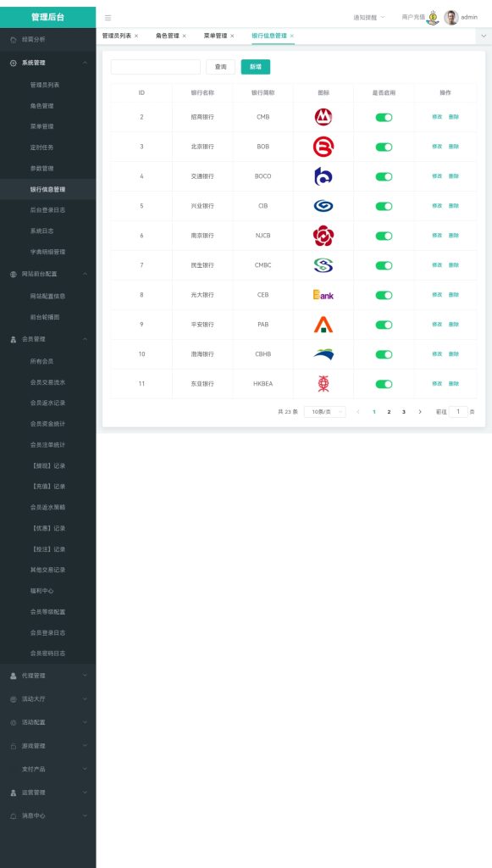Open 参数管理 in the sidebar
Image resolution: width=492 pixels, height=868 pixels.
tap(42, 169)
